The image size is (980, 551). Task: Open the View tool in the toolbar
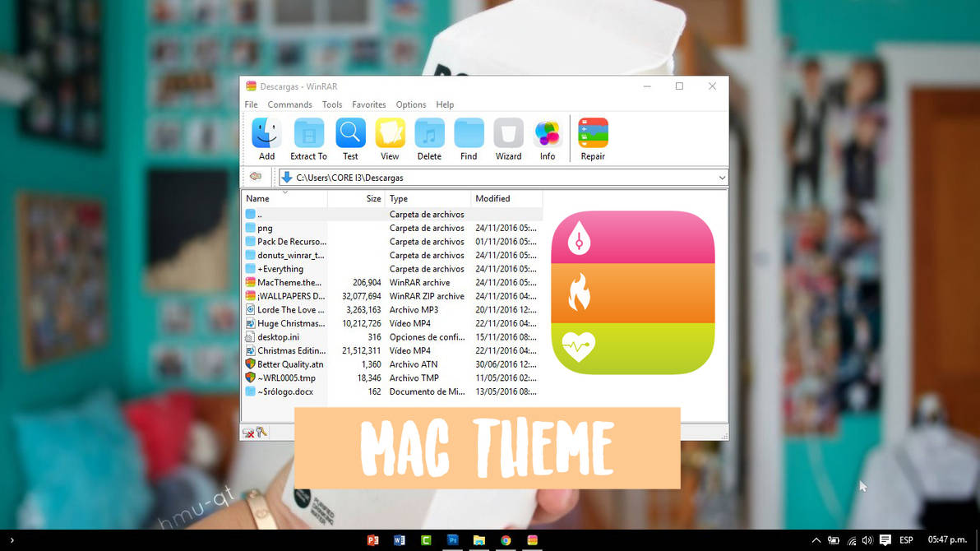[390, 137]
